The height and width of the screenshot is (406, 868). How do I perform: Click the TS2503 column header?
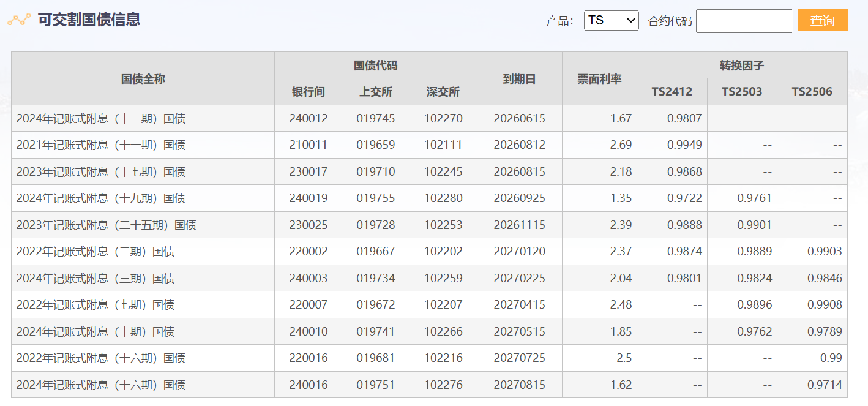tap(741, 92)
